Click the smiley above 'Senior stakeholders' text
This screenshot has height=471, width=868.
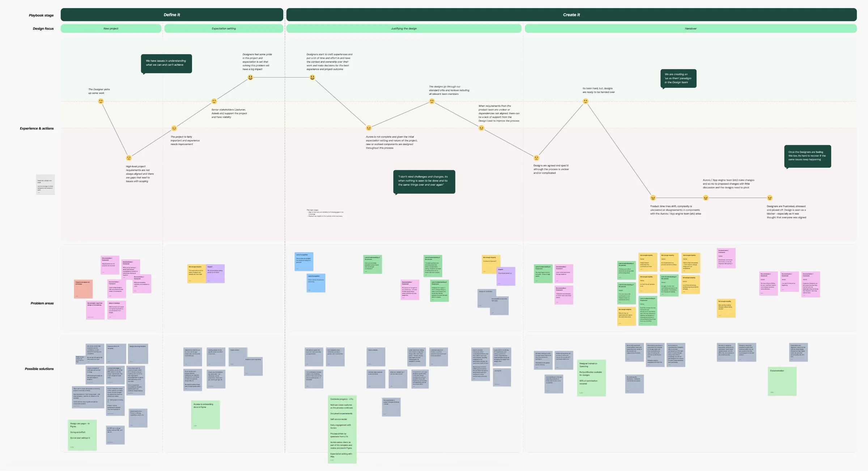tap(214, 101)
